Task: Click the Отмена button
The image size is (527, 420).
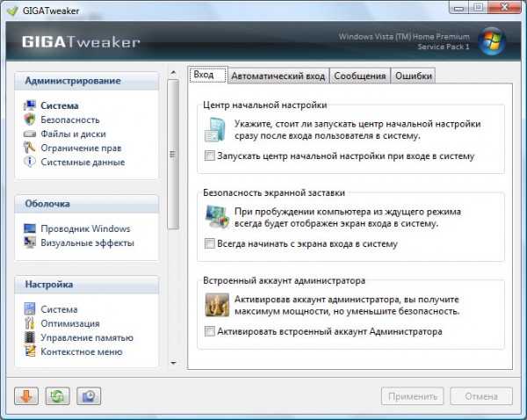Action: coord(481,396)
